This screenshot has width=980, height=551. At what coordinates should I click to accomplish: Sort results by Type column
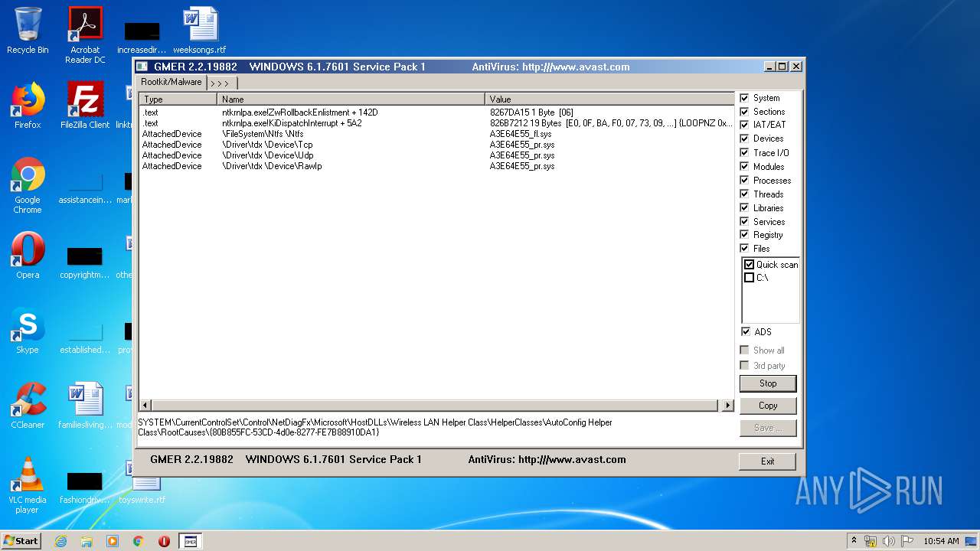[x=178, y=99]
